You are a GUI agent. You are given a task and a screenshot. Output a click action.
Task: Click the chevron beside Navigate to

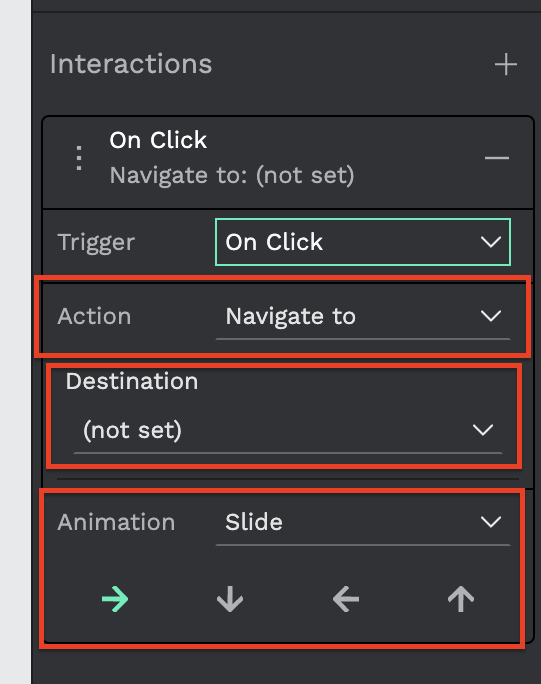490,316
